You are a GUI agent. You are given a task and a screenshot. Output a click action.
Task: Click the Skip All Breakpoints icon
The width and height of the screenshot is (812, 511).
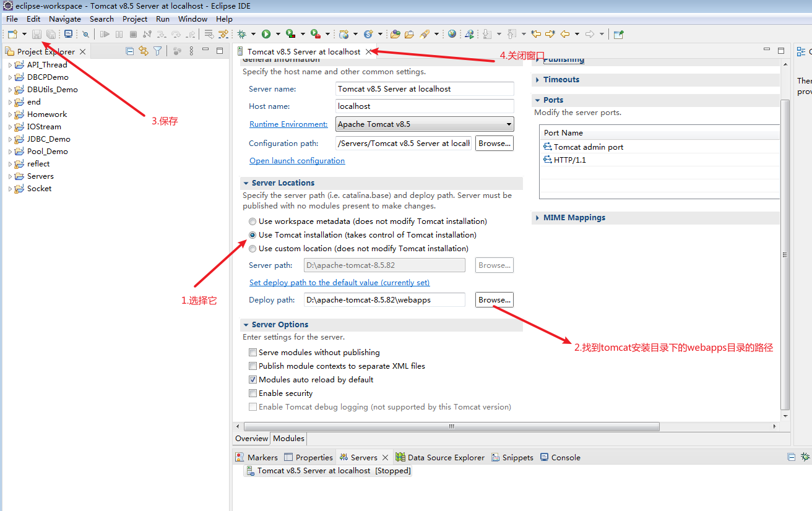[85, 34]
